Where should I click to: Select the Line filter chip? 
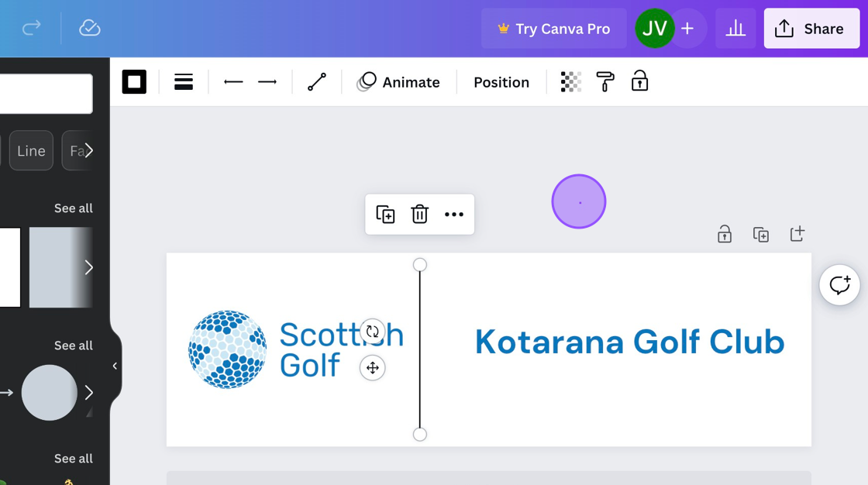tap(31, 150)
